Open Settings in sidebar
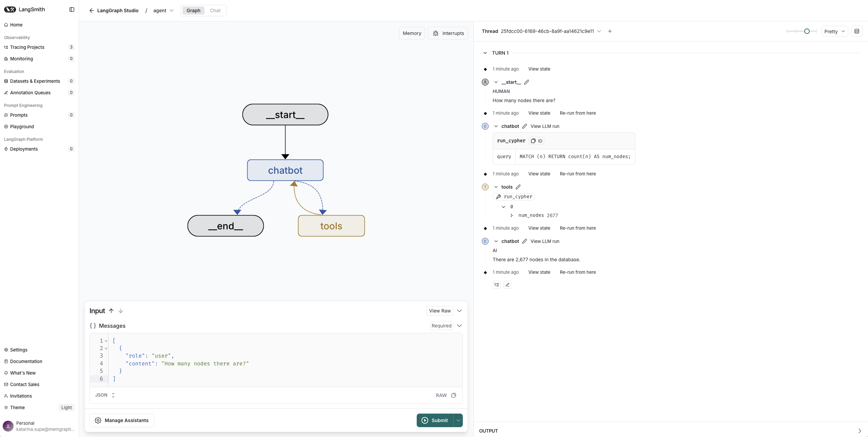This screenshot has width=868, height=437. (39, 350)
